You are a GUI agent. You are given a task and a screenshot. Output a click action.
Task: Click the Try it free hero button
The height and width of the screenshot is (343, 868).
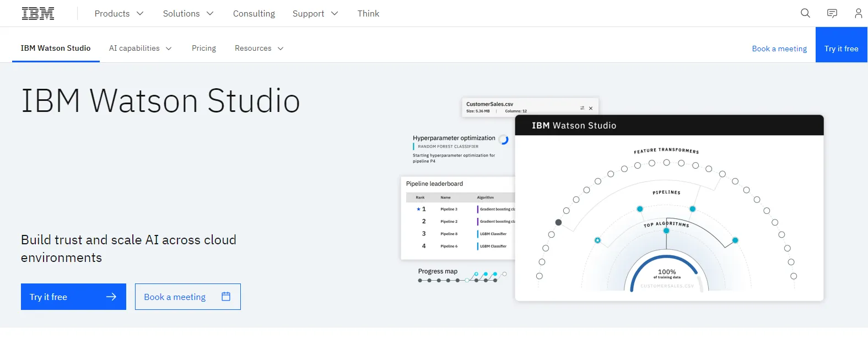click(73, 297)
